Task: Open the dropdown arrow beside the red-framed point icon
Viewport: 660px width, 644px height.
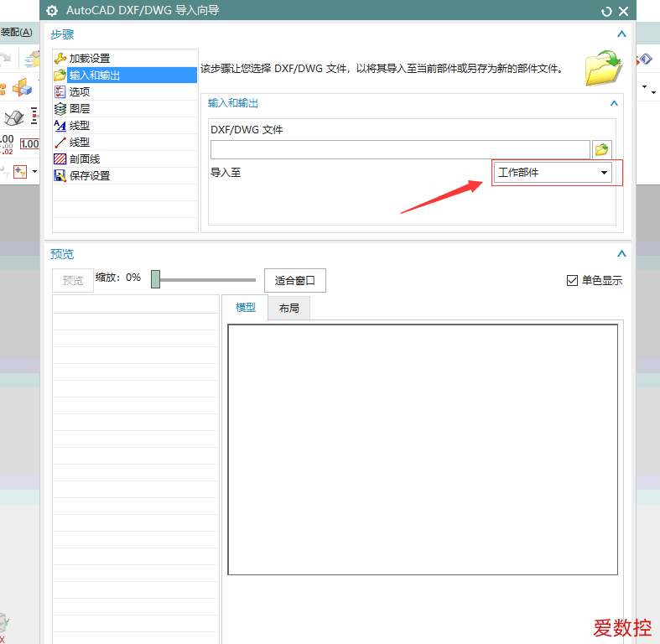Action: pos(34,172)
